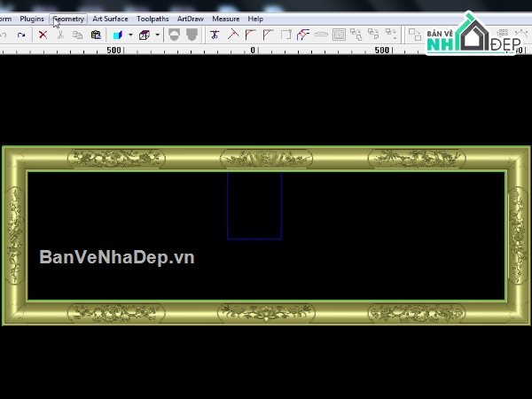This screenshot has width=532, height=399.
Task: Click the redo arrow icon
Action: coord(21,35)
